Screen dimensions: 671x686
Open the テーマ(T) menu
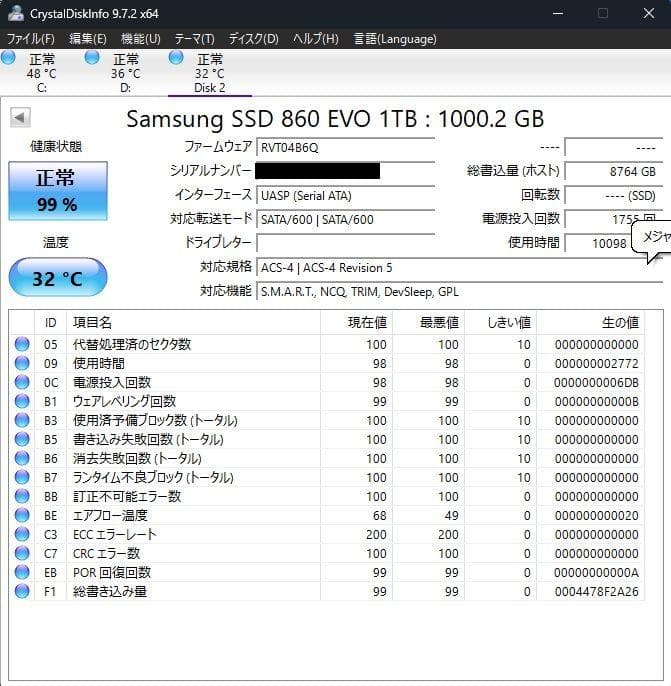(x=195, y=39)
